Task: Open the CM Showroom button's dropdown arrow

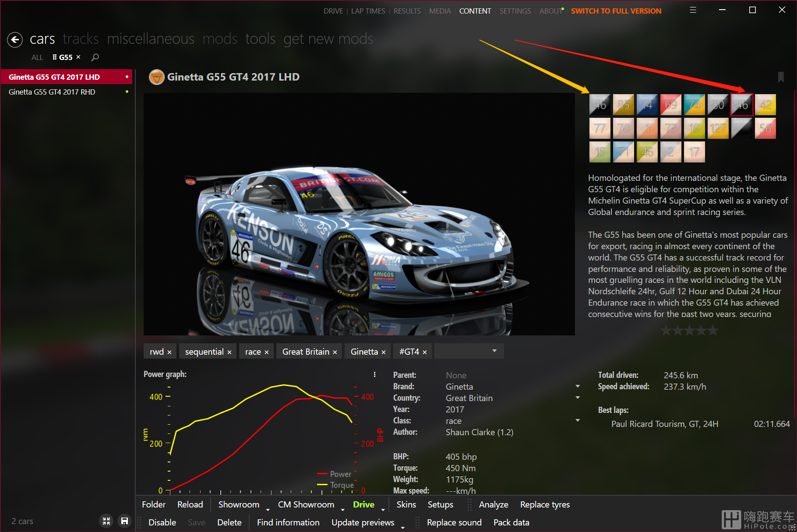Action: coord(342,509)
